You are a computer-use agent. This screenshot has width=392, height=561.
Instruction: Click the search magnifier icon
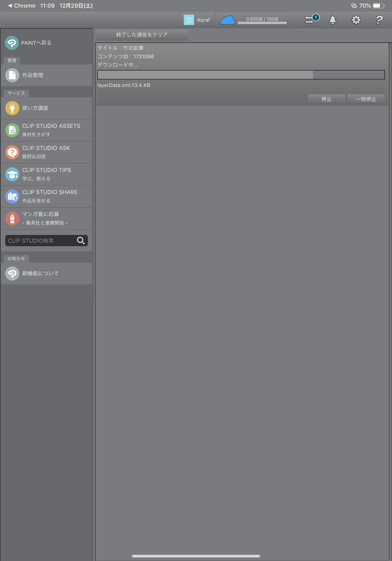(81, 241)
